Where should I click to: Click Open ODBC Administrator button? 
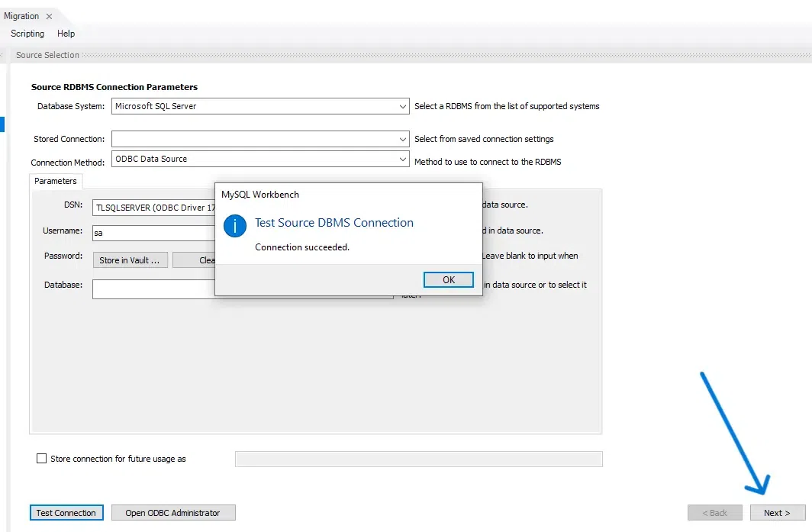tap(173, 513)
